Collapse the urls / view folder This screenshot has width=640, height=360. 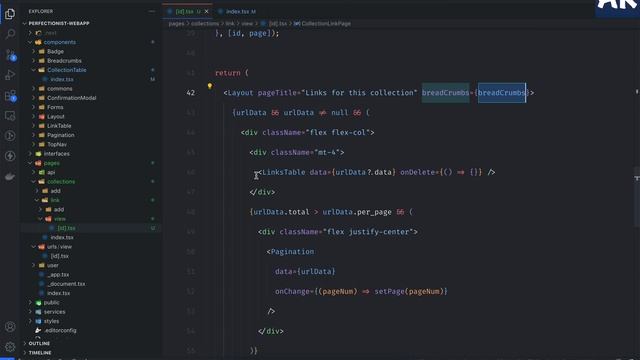[59, 247]
